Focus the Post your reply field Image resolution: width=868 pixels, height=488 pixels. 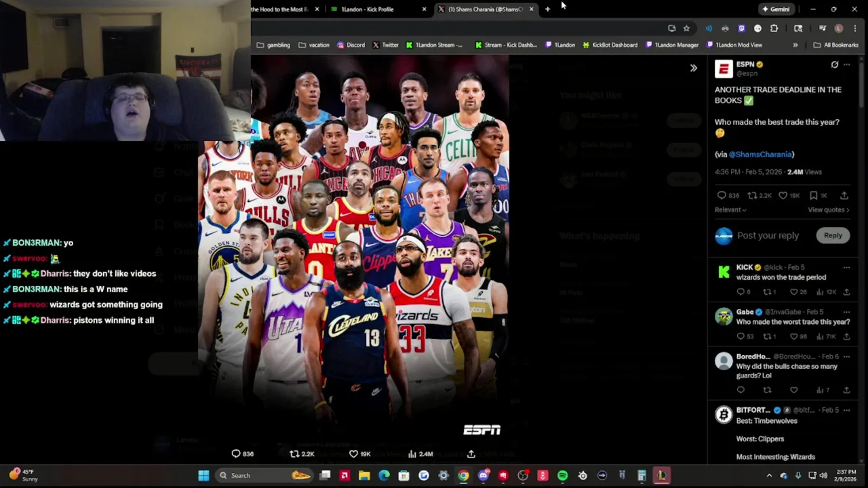(x=768, y=235)
